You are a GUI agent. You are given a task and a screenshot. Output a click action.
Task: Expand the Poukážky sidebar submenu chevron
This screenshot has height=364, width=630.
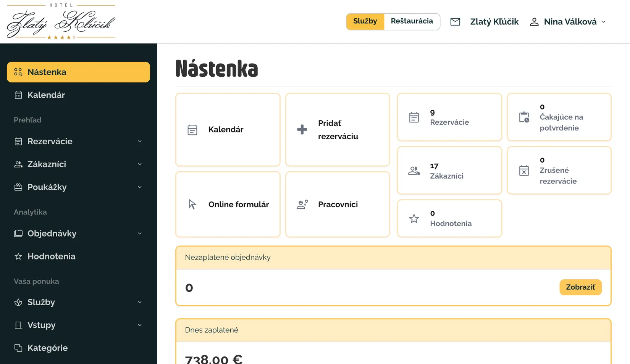[140, 187]
